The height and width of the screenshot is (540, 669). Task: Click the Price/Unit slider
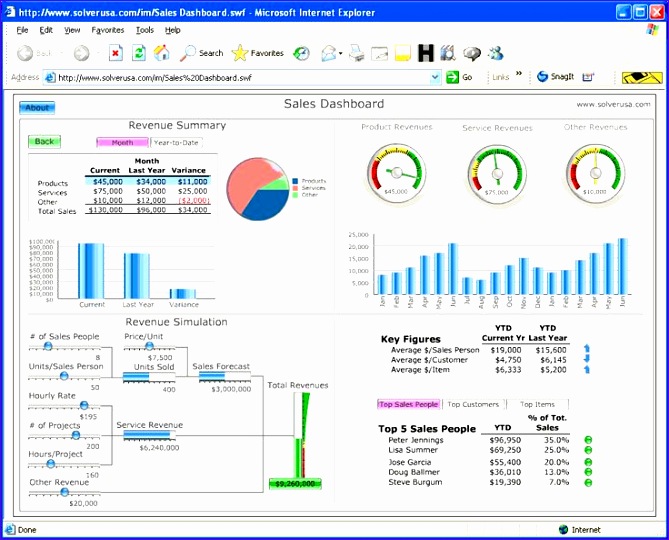pyautogui.click(x=149, y=345)
